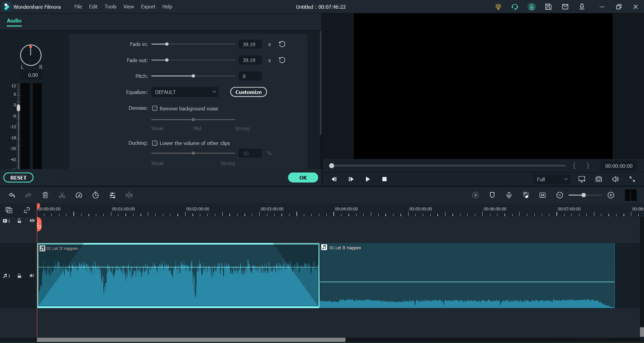Toggle lock on video track 1
This screenshot has height=343, width=644.
[19, 221]
